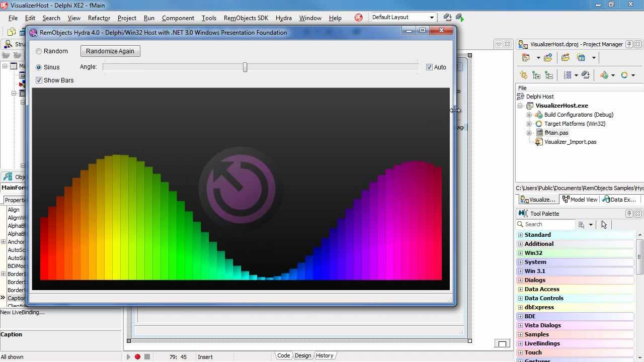Click the Save Current Desktop layout icon
The height and width of the screenshot is (362, 644).
(x=447, y=18)
